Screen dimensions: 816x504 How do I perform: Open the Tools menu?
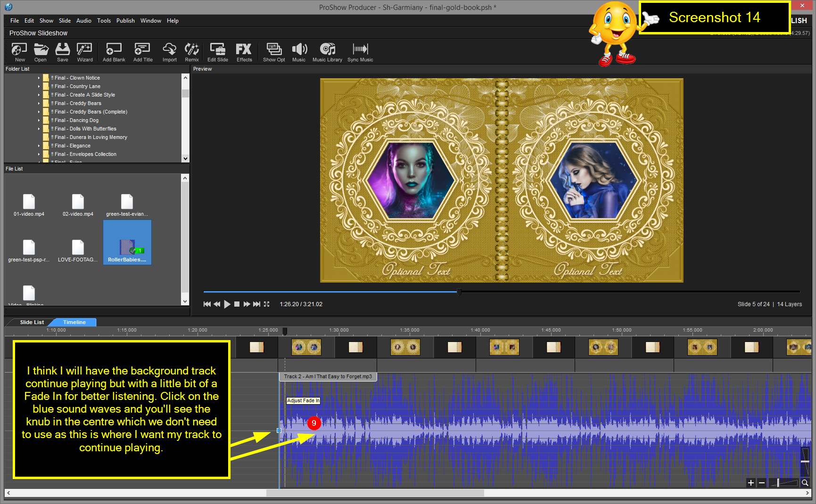[x=104, y=21]
